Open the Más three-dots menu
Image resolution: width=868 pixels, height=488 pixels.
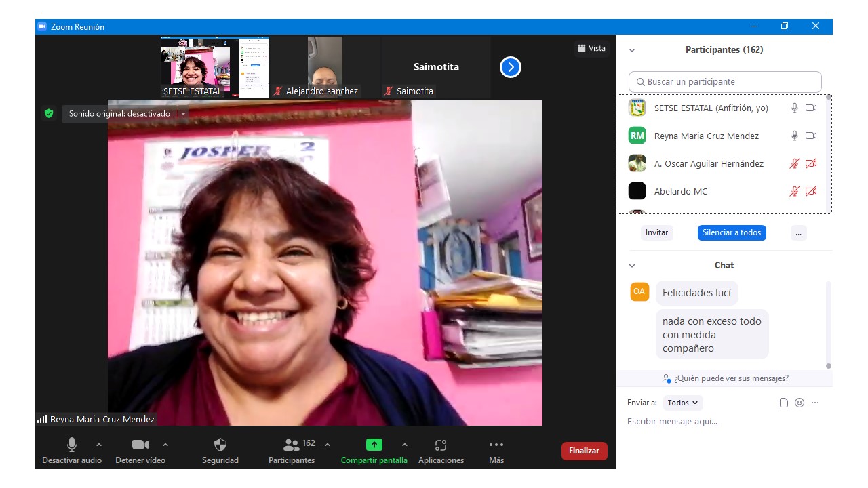coord(496,445)
